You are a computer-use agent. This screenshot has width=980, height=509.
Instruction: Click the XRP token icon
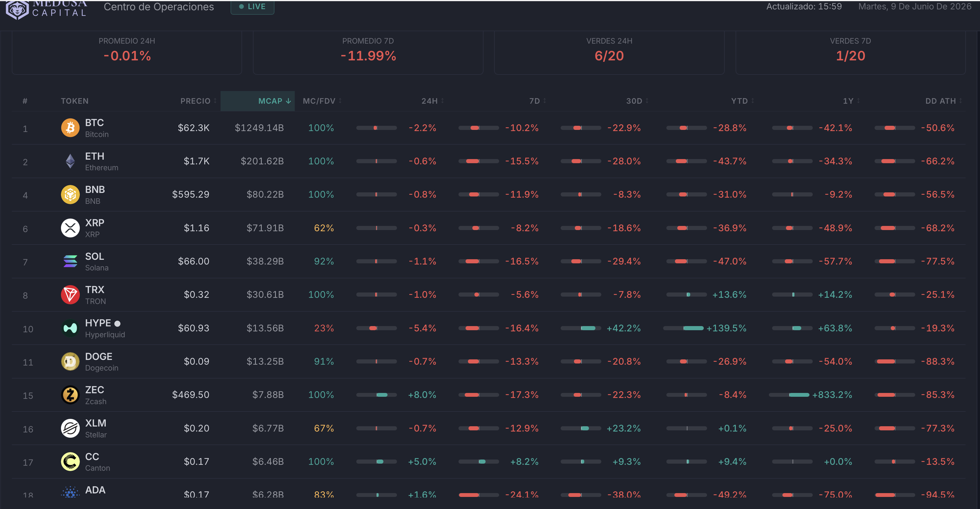(70, 228)
